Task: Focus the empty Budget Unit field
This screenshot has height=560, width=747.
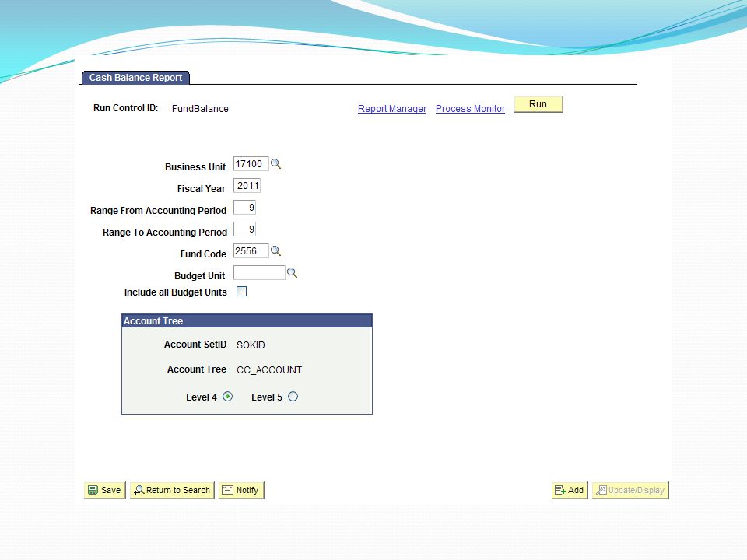Action: tap(259, 273)
